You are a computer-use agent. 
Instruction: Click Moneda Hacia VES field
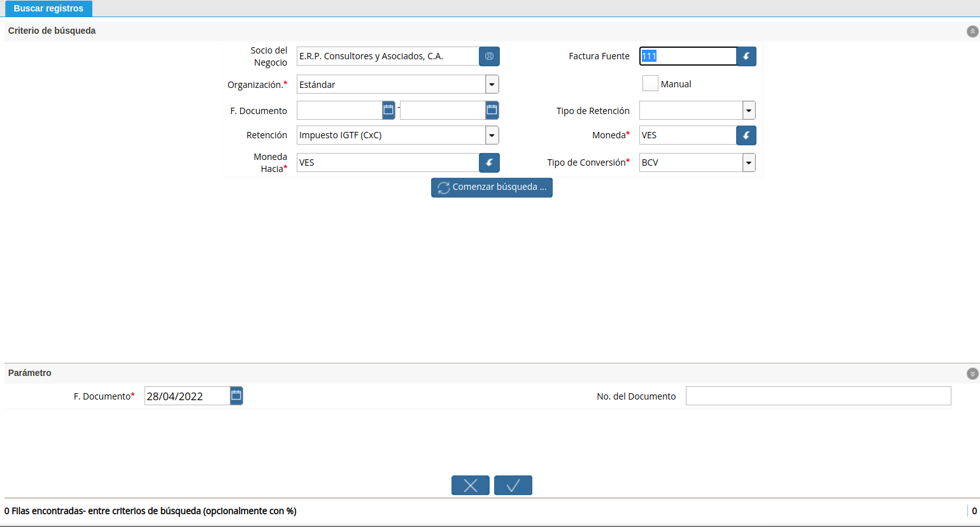click(388, 162)
